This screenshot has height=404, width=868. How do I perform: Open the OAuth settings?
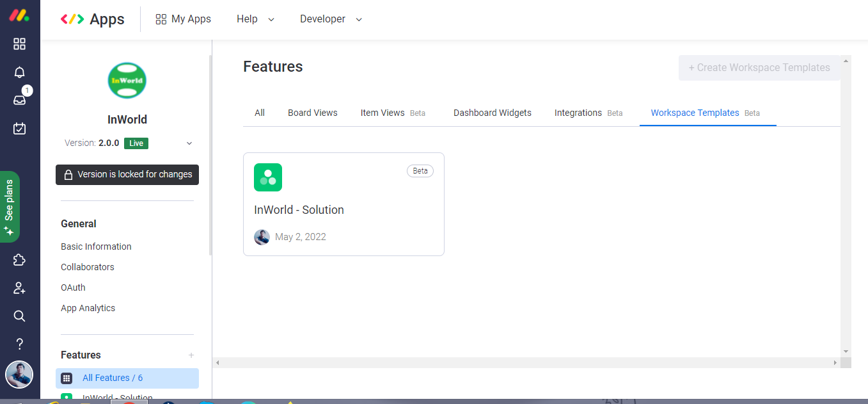point(73,287)
